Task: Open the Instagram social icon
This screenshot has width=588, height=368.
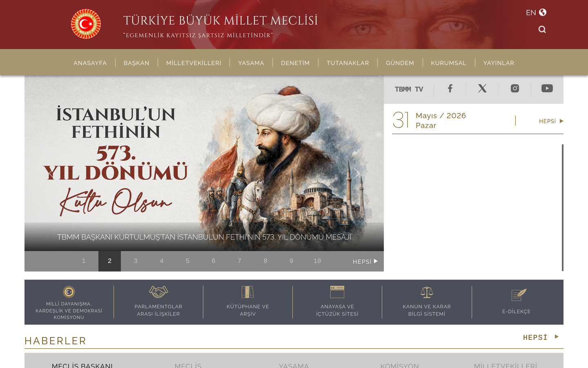Action: [515, 88]
